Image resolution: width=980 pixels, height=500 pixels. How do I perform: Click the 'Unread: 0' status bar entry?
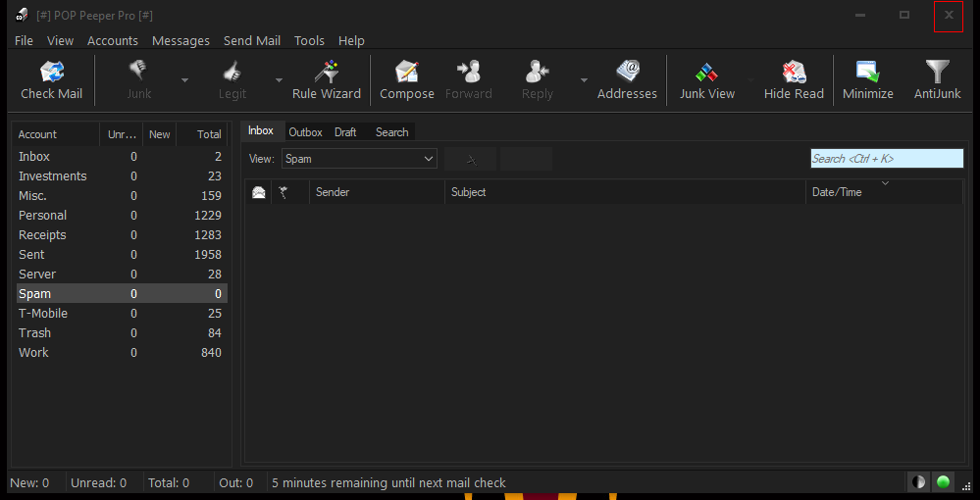pos(98,482)
